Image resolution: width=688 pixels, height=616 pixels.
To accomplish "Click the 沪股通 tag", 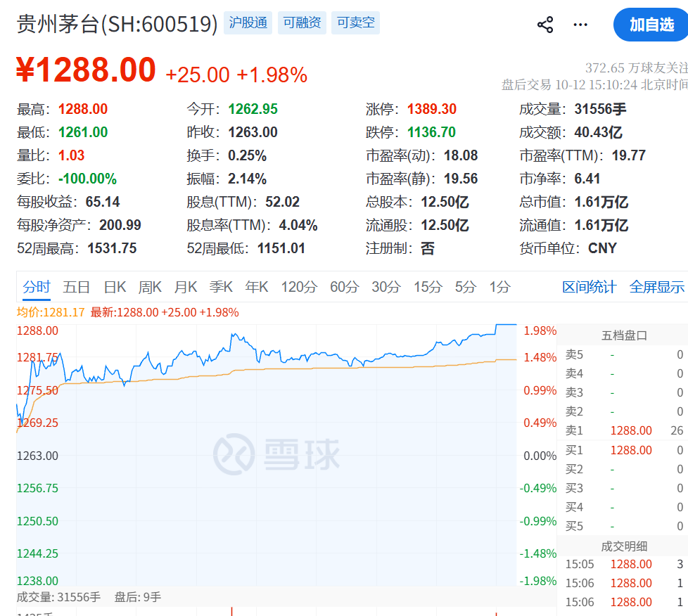I will (248, 23).
